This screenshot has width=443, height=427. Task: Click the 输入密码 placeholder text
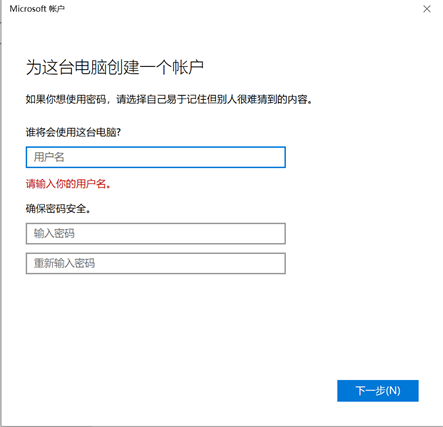coord(54,234)
